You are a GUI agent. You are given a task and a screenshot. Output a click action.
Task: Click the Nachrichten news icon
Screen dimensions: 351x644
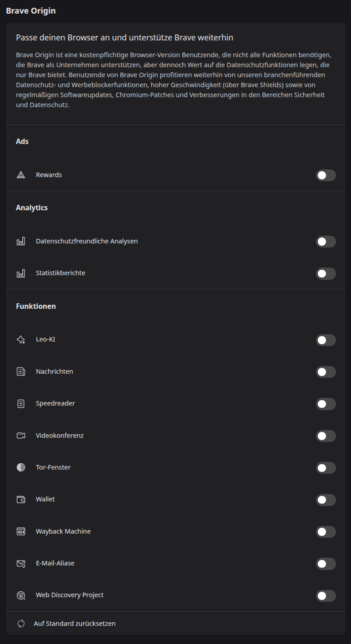21,372
